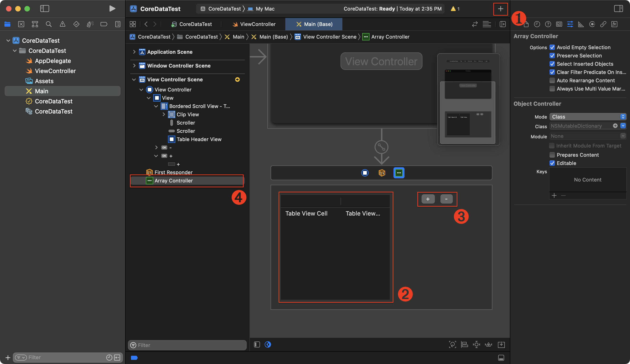
Task: Uncheck Preserve Selection option
Action: [x=552, y=56]
